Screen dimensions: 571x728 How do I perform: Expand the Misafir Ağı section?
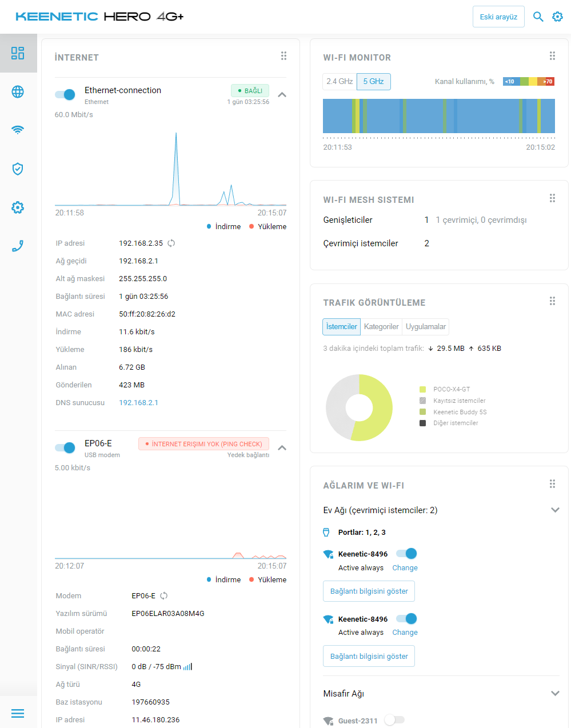tap(554, 694)
